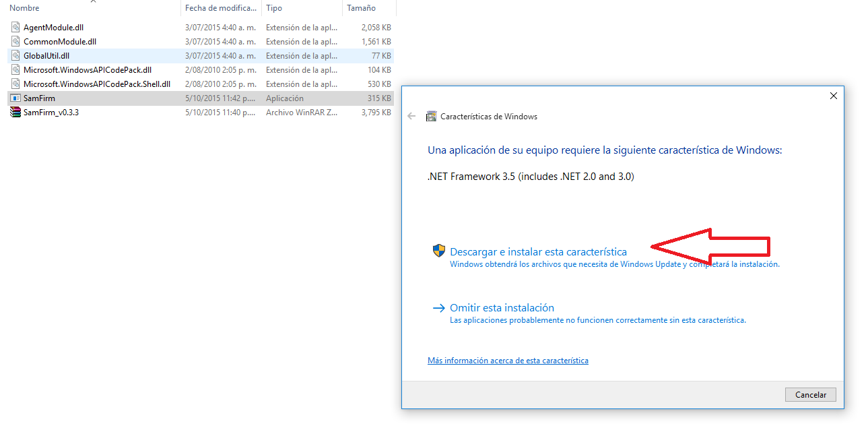The height and width of the screenshot is (428, 868).
Task: Select the CommonModule.dll file icon
Action: (x=15, y=41)
